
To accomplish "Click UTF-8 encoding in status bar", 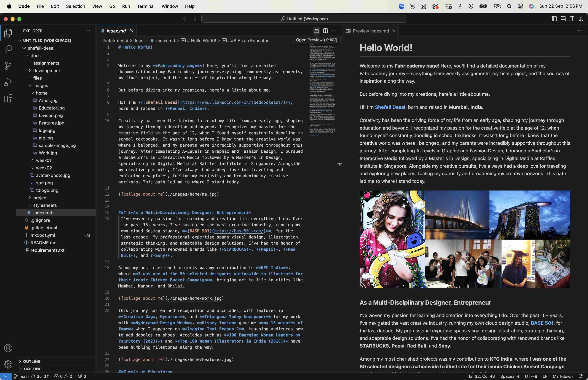I will 531,376.
